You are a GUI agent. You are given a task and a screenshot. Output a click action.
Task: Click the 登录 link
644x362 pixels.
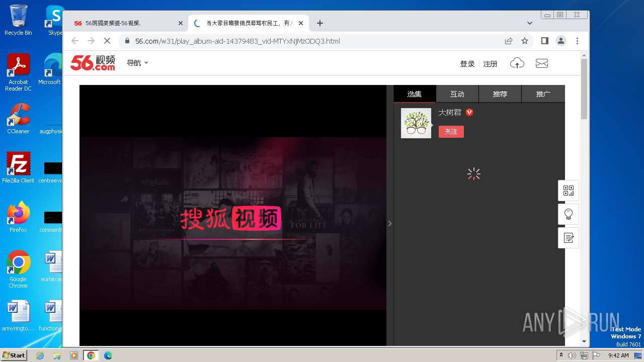[467, 64]
